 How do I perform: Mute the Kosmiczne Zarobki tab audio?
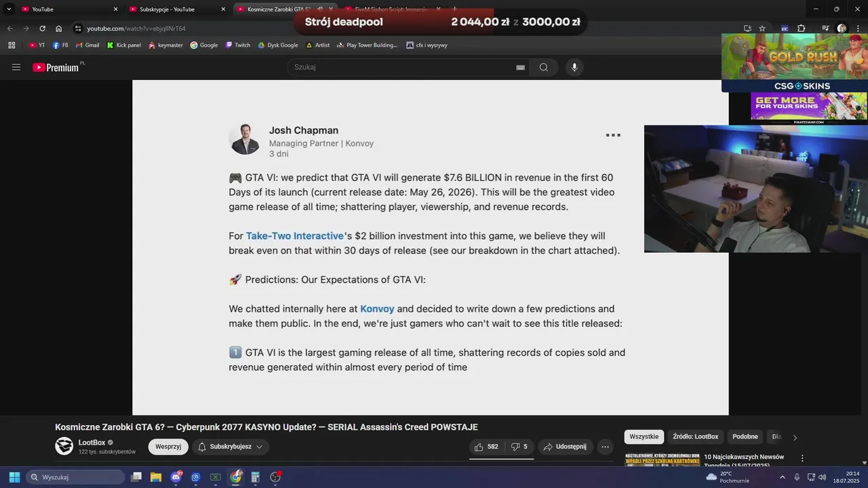(x=320, y=9)
